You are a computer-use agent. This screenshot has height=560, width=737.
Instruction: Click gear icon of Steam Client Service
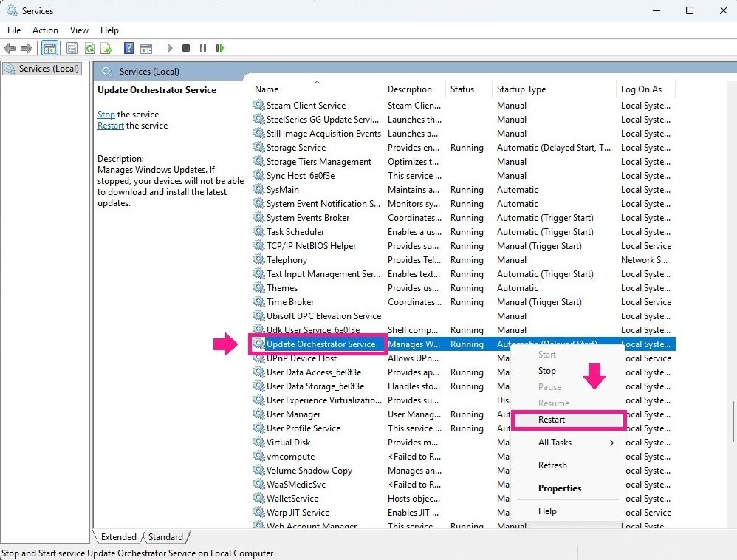pos(258,105)
